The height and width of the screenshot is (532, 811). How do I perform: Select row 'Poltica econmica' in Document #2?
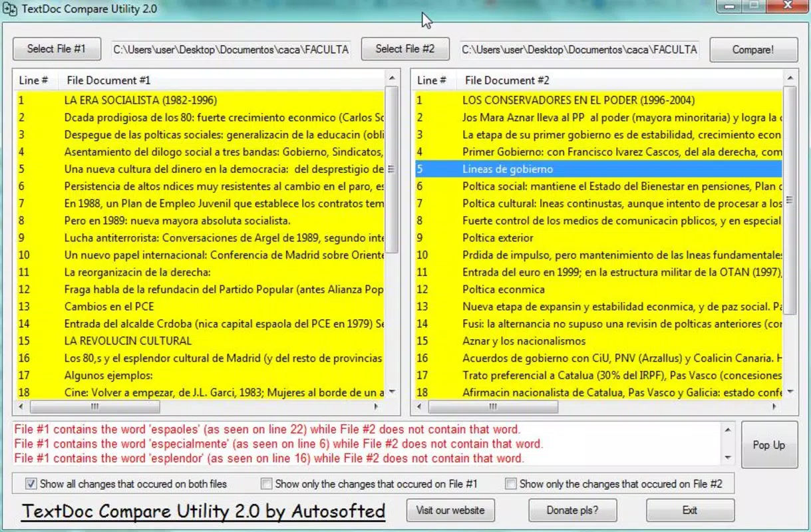(x=598, y=289)
